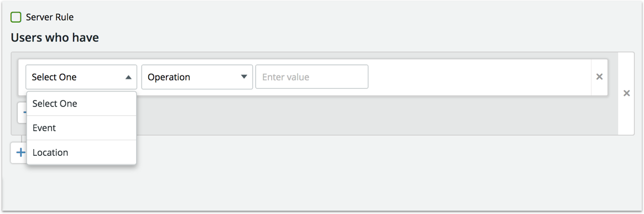Click the Select One text in the combo box
The image size is (644, 214).
(x=54, y=77)
